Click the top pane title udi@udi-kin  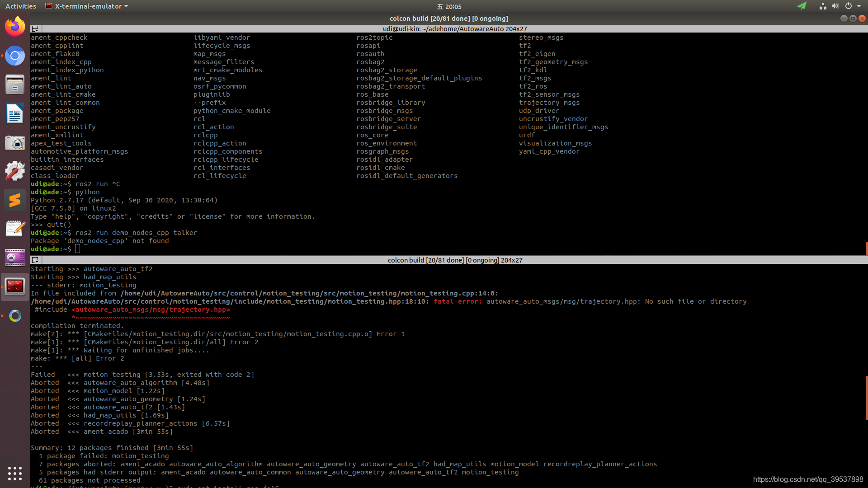click(x=454, y=29)
